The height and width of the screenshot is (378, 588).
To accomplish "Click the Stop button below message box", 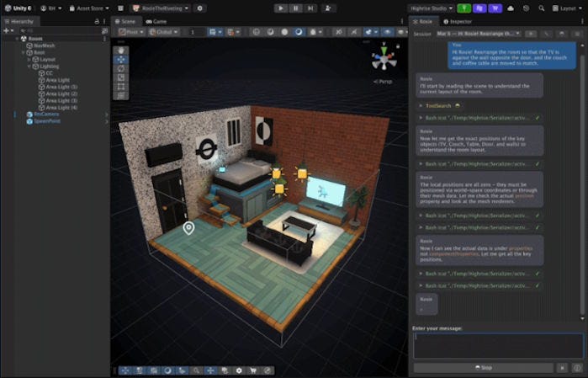I will coord(484,368).
